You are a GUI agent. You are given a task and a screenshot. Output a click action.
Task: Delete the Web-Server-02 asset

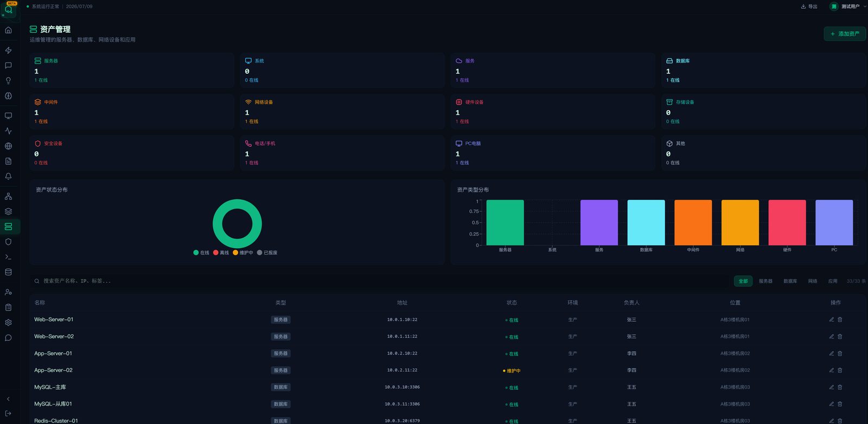tap(840, 337)
